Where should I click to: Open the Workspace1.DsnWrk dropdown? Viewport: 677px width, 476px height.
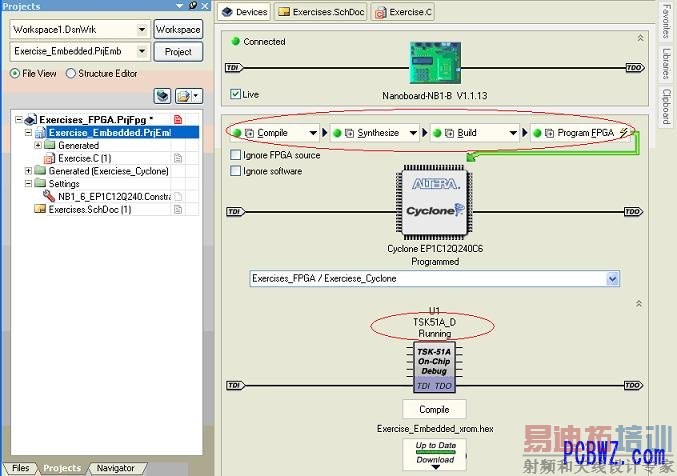142,29
